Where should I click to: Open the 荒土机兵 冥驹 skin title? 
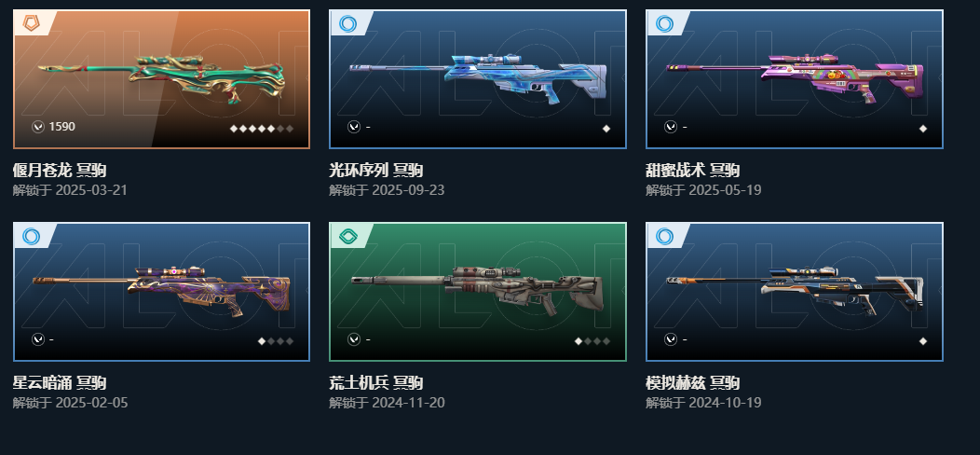pos(376,381)
